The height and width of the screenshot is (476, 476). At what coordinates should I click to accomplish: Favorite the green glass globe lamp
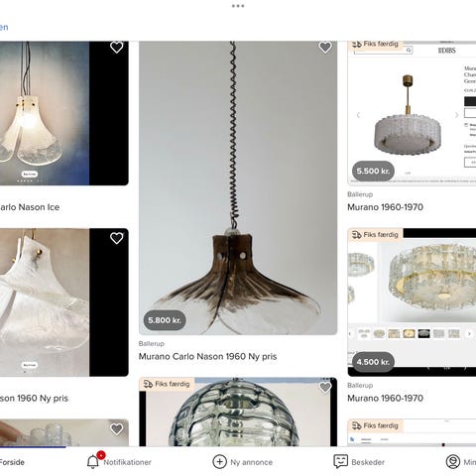325,387
